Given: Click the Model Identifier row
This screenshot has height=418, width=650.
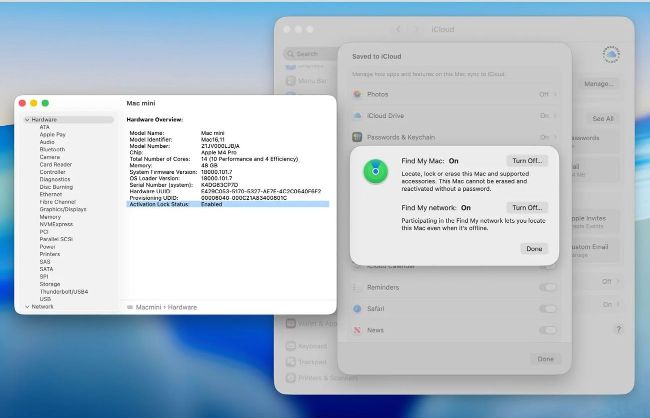Looking at the screenshot, I should point(228,140).
